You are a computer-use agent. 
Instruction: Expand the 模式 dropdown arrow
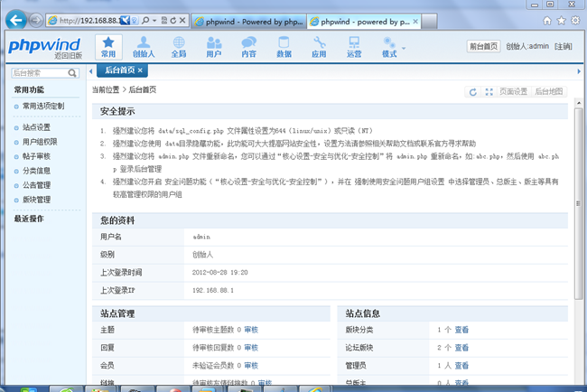(404, 48)
